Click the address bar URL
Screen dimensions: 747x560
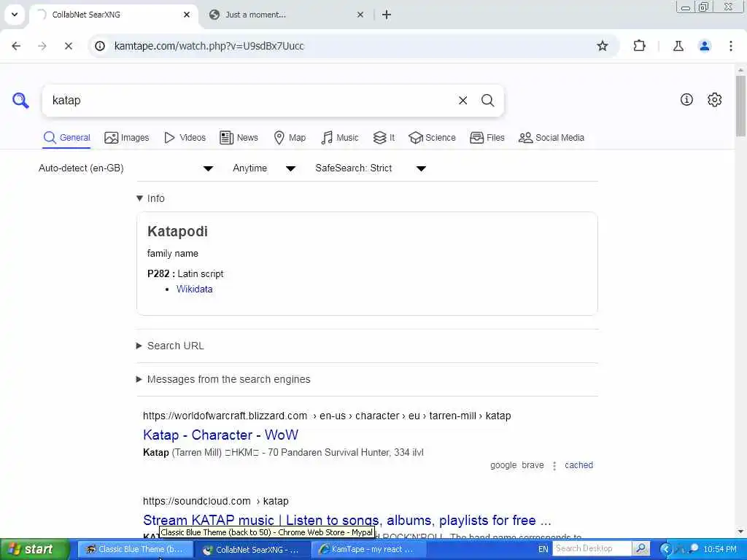pyautogui.click(x=209, y=46)
